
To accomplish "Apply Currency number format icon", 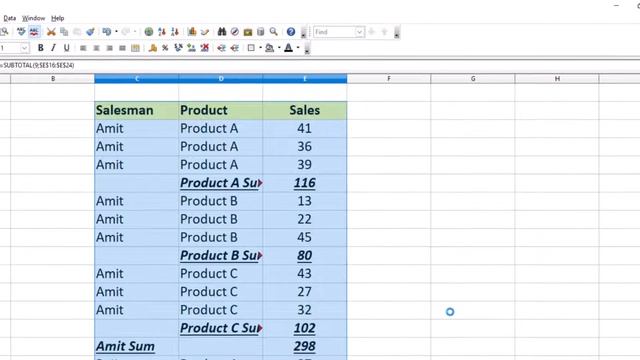I will click(153, 48).
